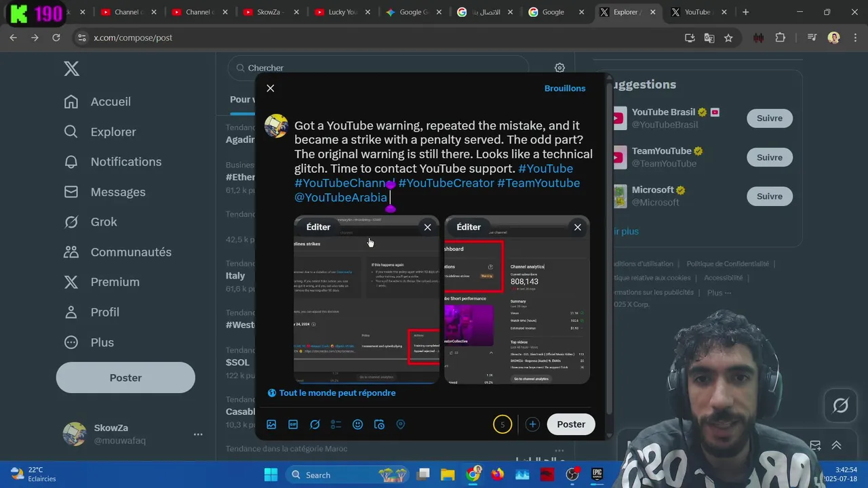
Task: Translate this page icon
Action: click(709, 38)
